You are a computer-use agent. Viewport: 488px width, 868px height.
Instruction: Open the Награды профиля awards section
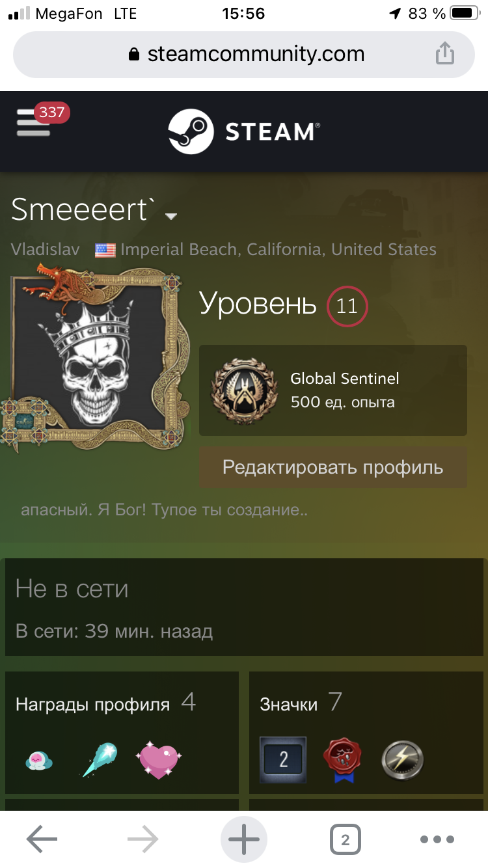pos(92,704)
